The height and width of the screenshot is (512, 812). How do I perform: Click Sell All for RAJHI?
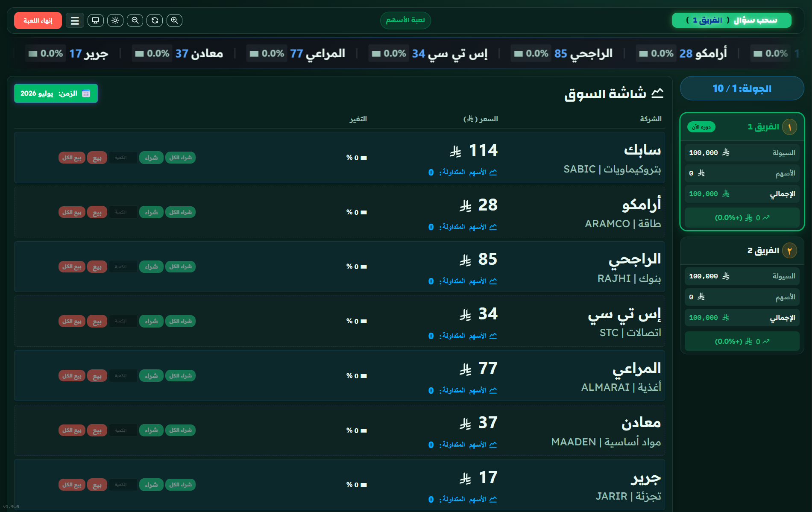pos(72,266)
